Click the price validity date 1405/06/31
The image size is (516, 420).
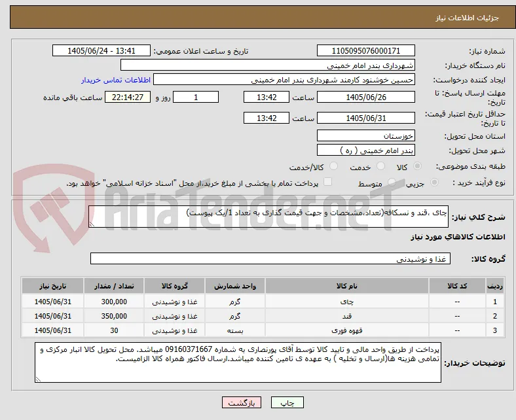(x=365, y=118)
